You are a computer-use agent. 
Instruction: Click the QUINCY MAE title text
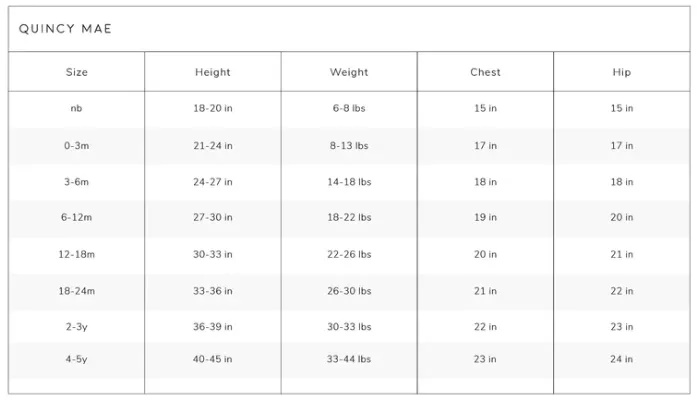65,29
